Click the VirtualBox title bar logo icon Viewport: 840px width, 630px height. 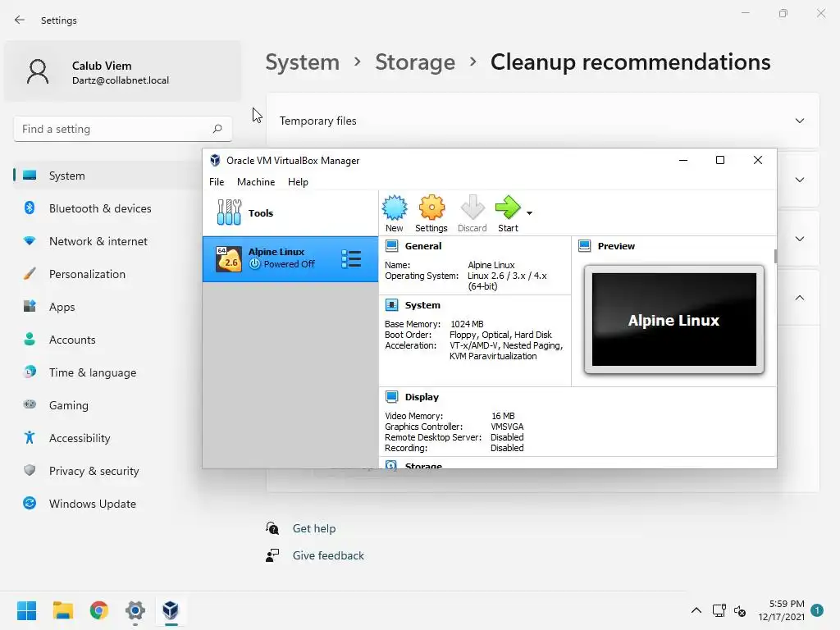215,160
